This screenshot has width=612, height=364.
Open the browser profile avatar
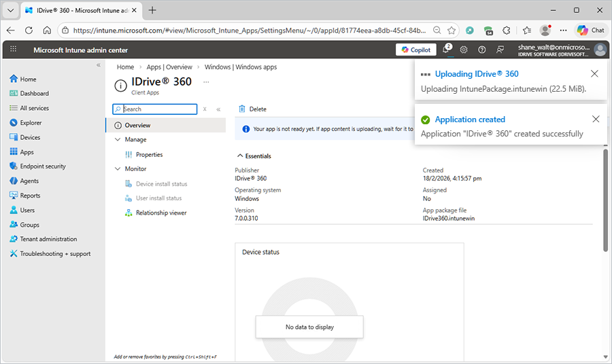click(x=545, y=31)
